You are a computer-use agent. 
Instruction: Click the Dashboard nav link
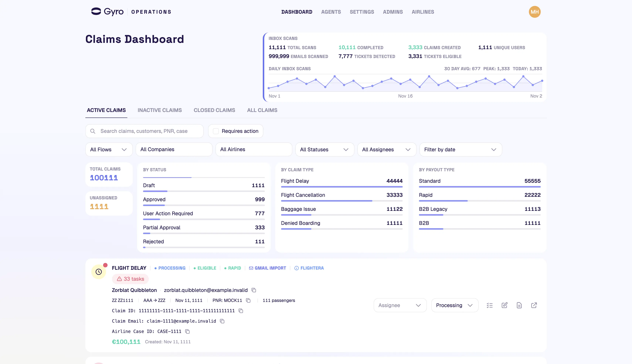click(x=297, y=12)
